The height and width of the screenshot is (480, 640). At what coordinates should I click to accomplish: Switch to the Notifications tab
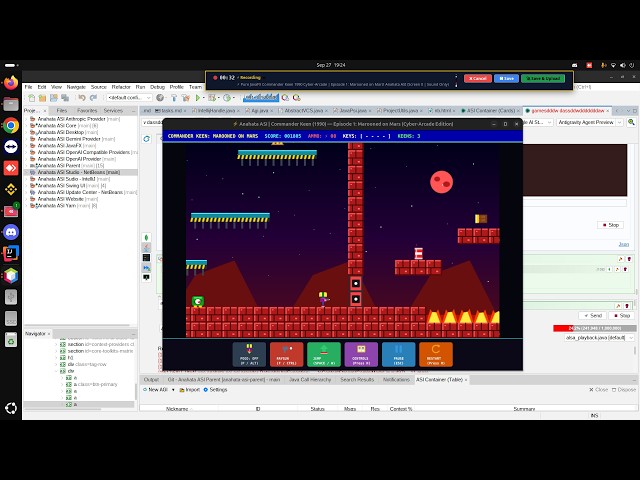(396, 380)
